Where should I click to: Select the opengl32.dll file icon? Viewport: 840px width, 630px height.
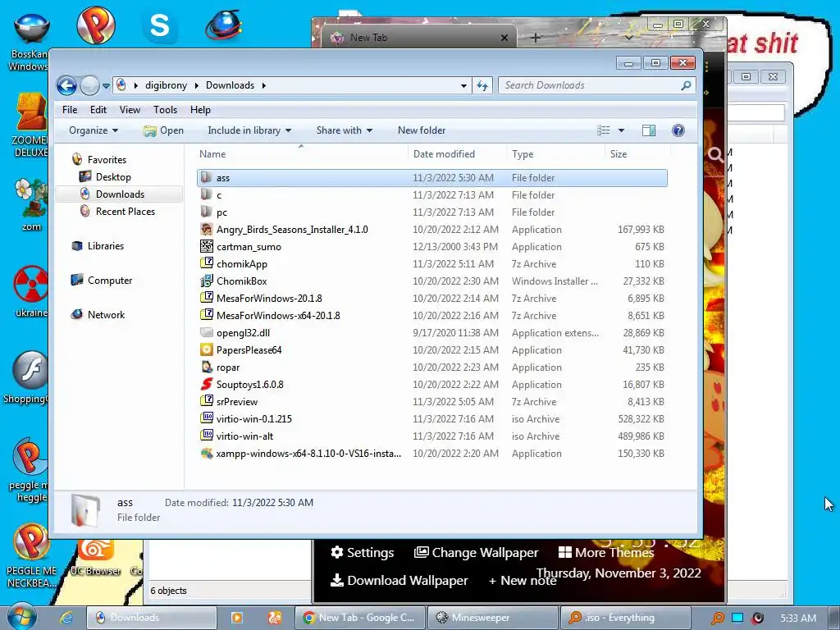(206, 333)
